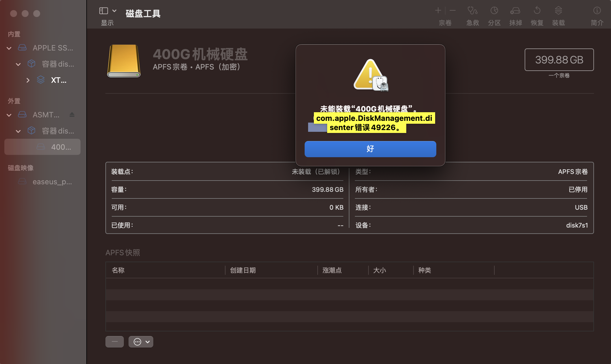The height and width of the screenshot is (364, 611).
Task: Click the Erase (抹掉) toolbar icon
Action: pos(515,11)
